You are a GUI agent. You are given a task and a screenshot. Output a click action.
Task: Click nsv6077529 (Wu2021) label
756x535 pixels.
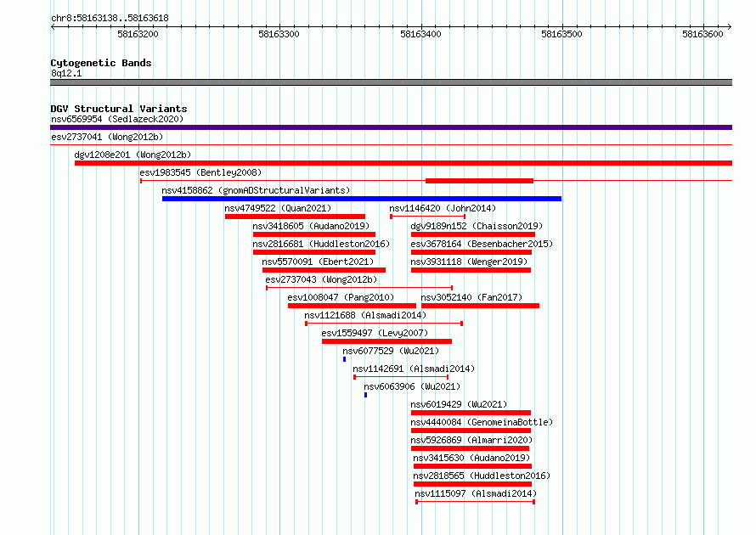(x=391, y=351)
